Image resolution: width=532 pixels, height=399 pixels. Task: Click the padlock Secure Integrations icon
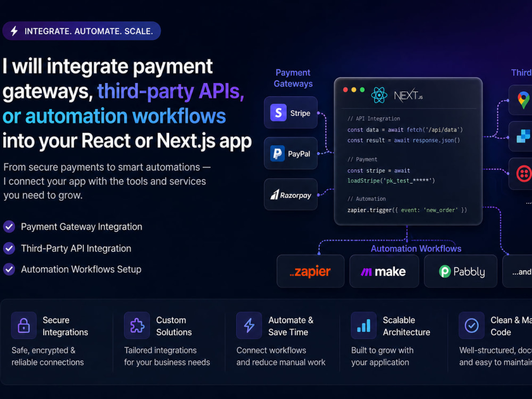click(24, 326)
